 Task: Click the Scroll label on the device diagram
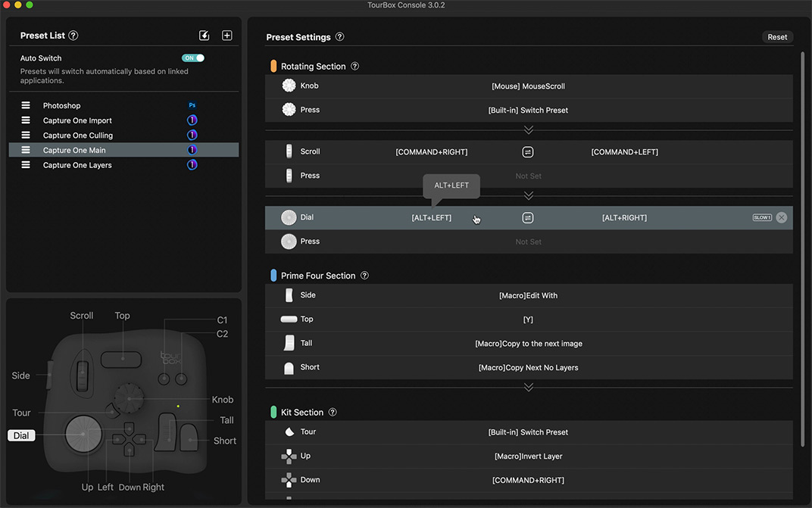pos(82,316)
